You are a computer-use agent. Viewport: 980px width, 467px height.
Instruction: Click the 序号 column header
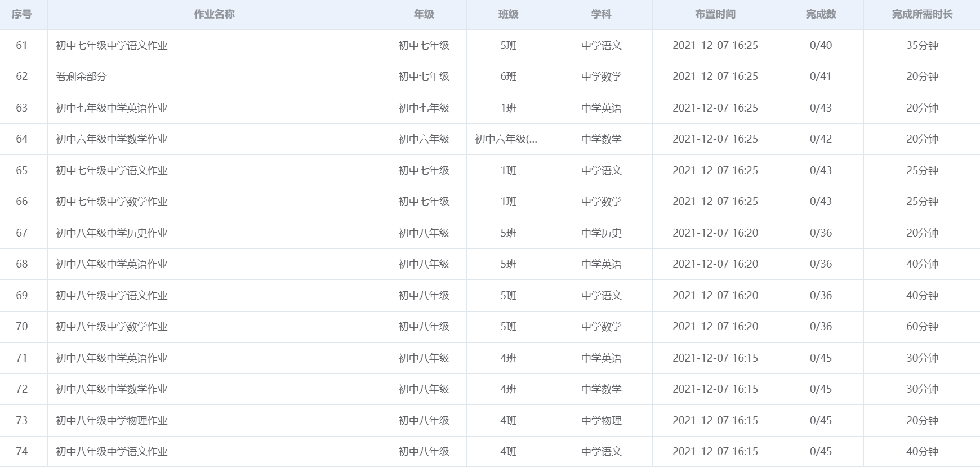(22, 14)
